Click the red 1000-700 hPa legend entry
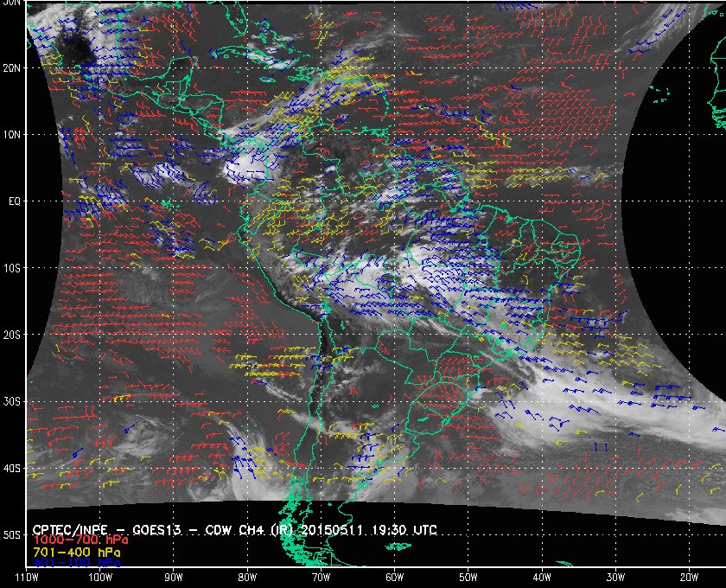Viewport: 726px width, 588px height. pyautogui.click(x=77, y=540)
